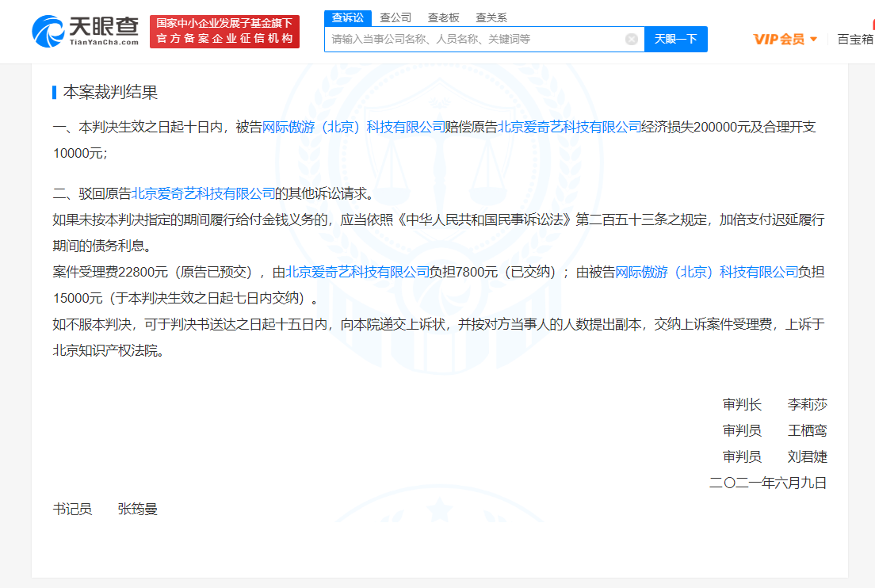Image resolution: width=875 pixels, height=588 pixels.
Task: Select clerk name 张筠曼
Action: click(x=137, y=510)
